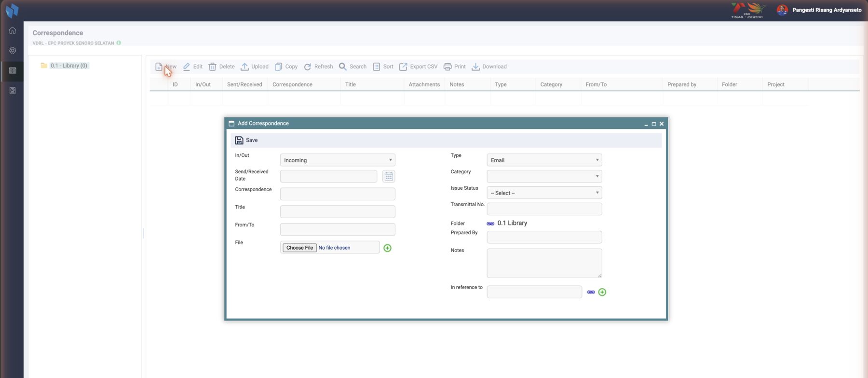868x378 pixels.
Task: Open Search in the toolbar
Action: pos(353,67)
